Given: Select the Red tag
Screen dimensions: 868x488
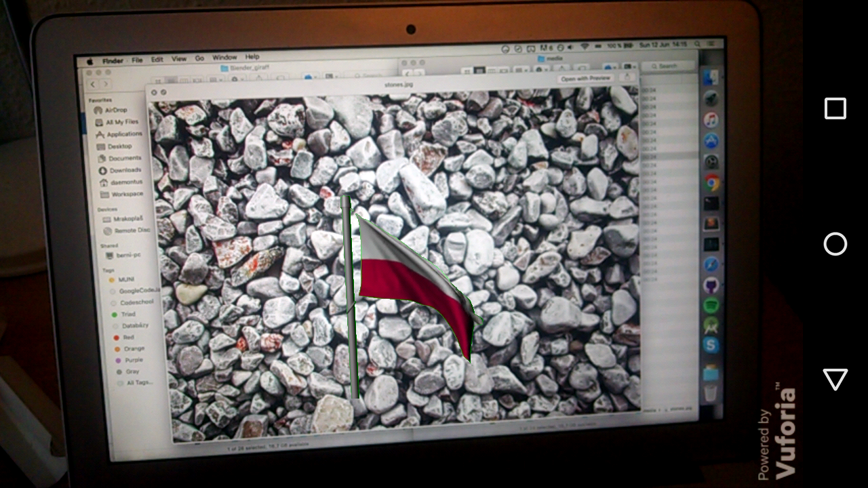Looking at the screenshot, I should tap(124, 338).
